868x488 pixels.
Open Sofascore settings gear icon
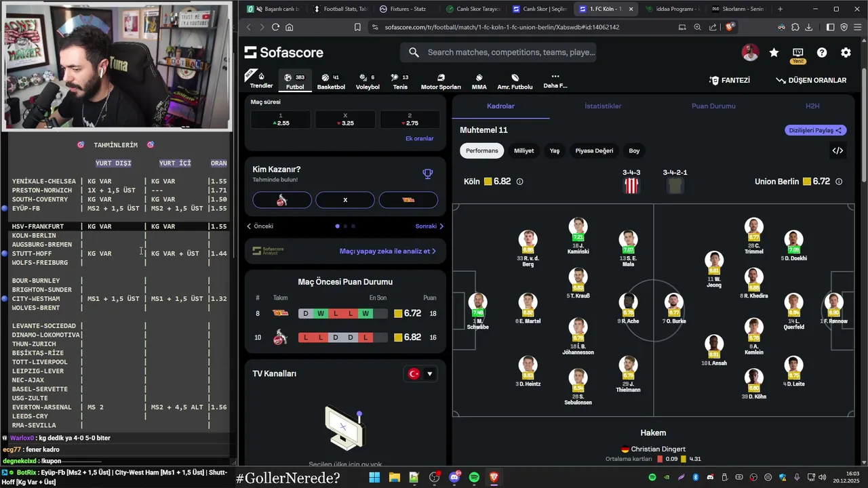coord(846,52)
